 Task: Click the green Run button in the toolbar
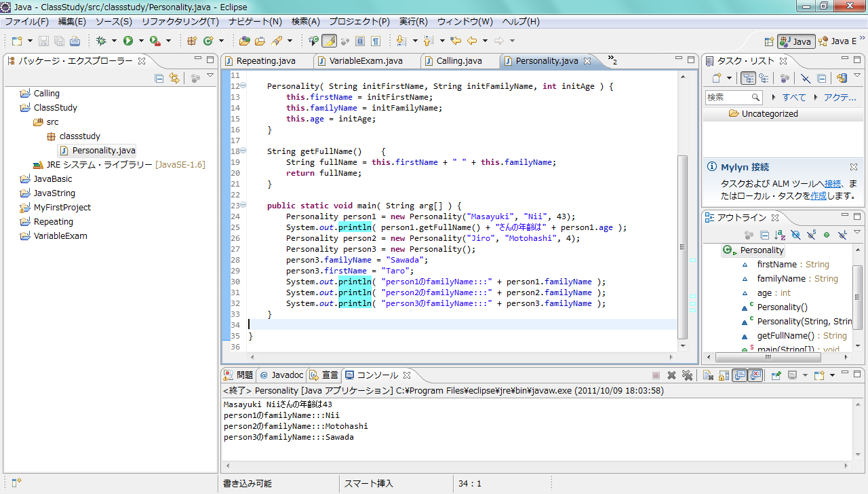(x=127, y=41)
